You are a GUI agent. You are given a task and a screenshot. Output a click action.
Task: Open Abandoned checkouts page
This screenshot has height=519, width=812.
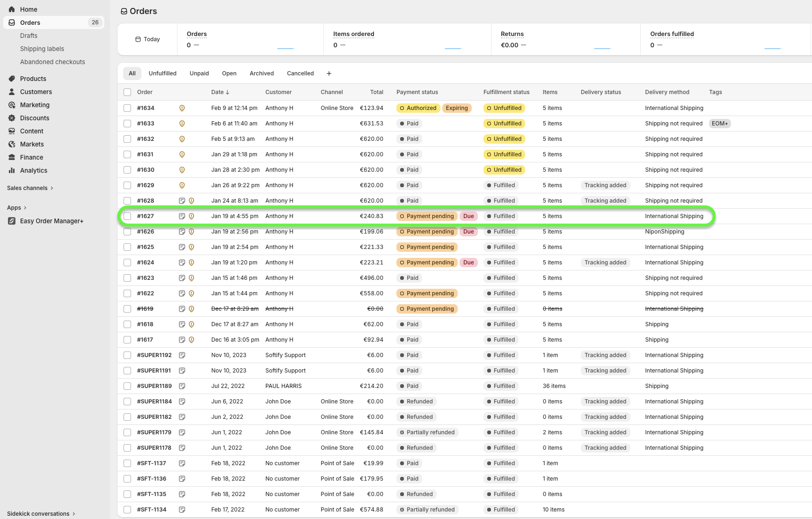point(52,62)
